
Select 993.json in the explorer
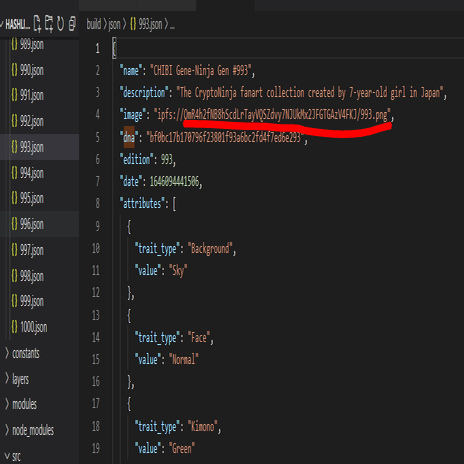(x=39, y=147)
